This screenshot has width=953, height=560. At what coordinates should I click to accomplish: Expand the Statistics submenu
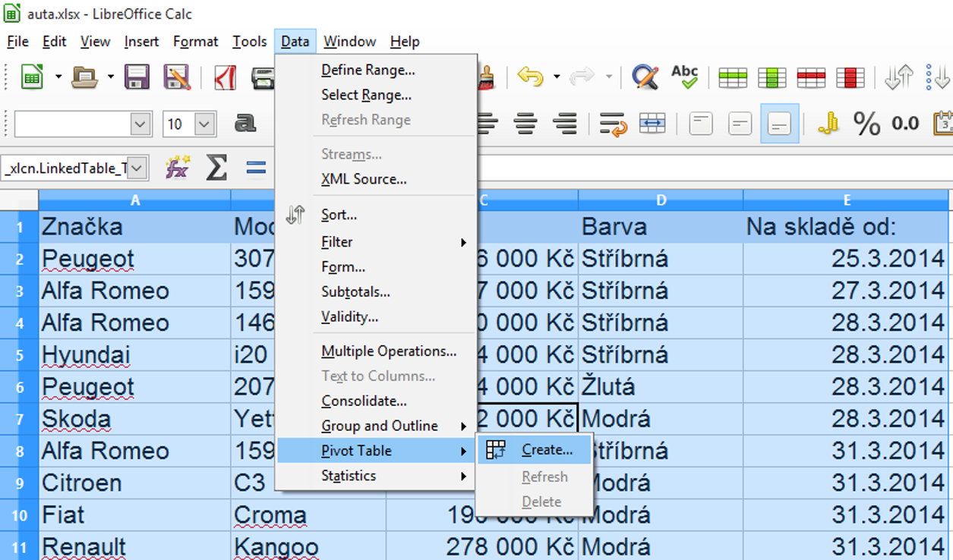[x=376, y=476]
